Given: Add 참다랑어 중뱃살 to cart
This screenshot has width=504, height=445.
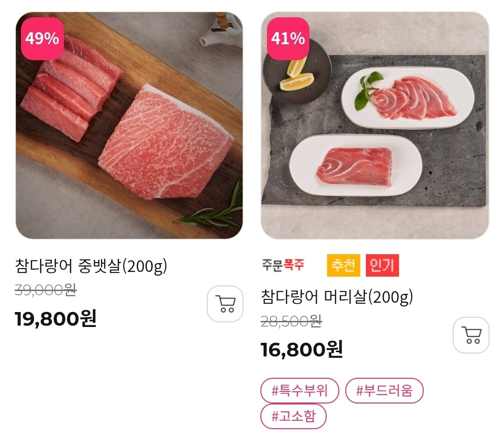Looking at the screenshot, I should (225, 304).
